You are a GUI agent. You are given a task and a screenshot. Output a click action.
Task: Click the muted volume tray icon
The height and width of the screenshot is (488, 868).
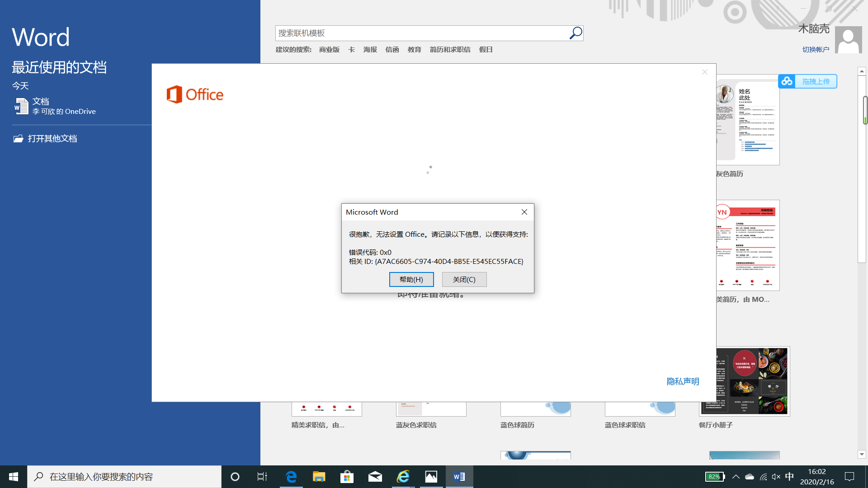(776, 477)
